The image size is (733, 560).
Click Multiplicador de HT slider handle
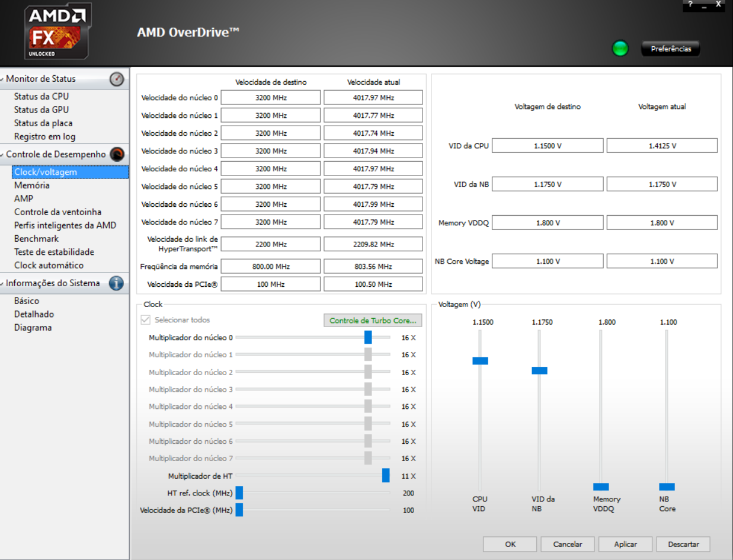point(386,475)
